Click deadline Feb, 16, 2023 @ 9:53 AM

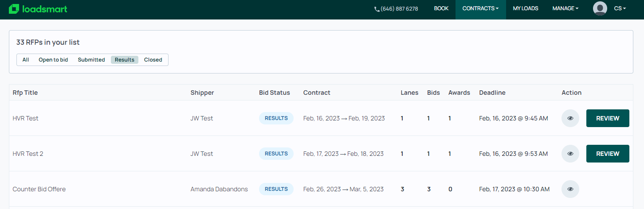514,154
